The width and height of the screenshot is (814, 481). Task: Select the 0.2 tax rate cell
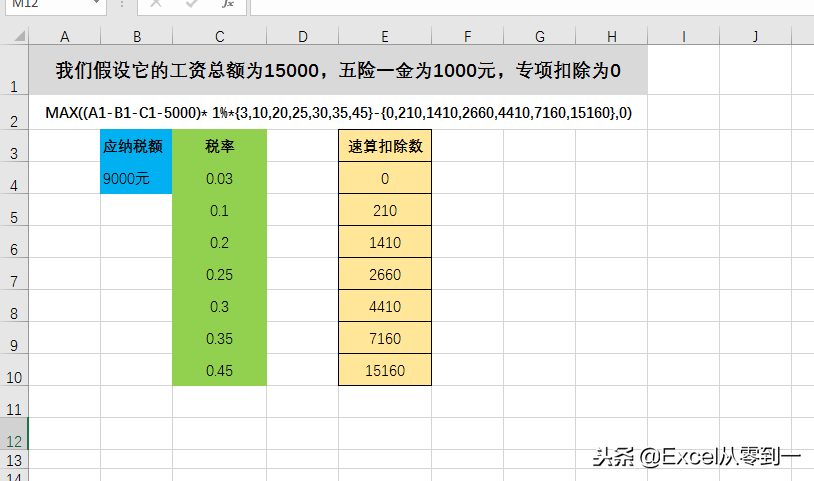tap(220, 242)
